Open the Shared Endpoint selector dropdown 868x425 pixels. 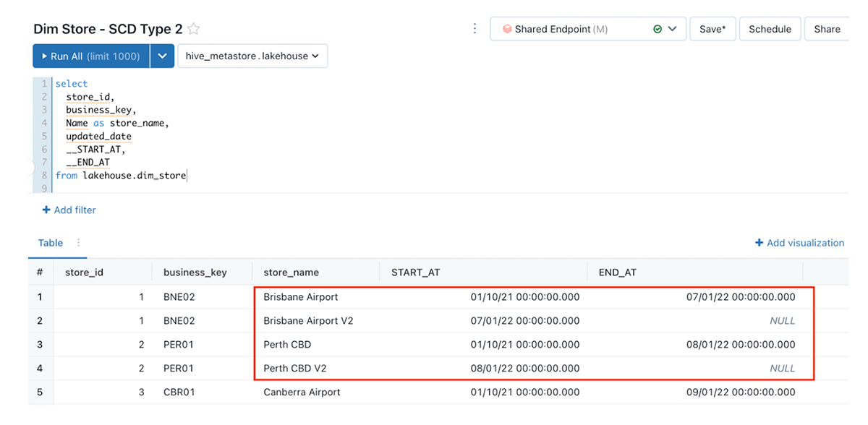673,30
